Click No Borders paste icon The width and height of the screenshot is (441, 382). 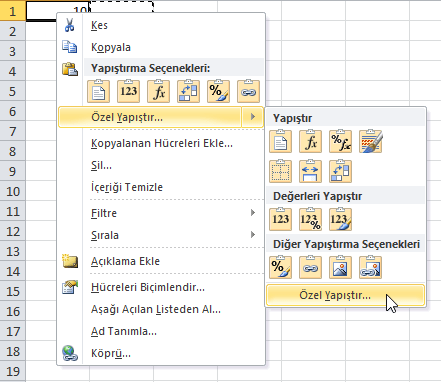tap(280, 171)
